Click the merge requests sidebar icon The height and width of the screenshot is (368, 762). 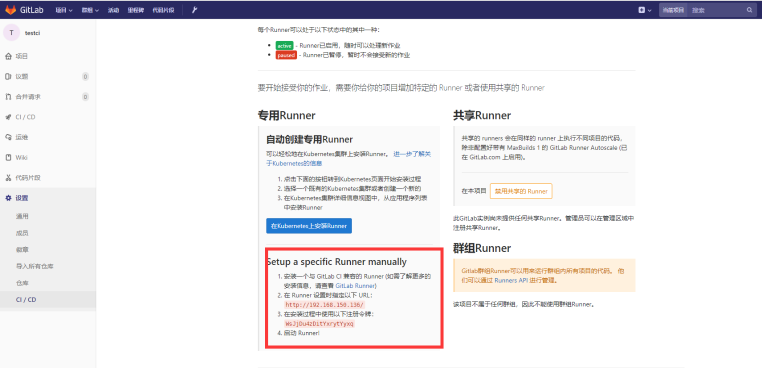pyautogui.click(x=8, y=97)
